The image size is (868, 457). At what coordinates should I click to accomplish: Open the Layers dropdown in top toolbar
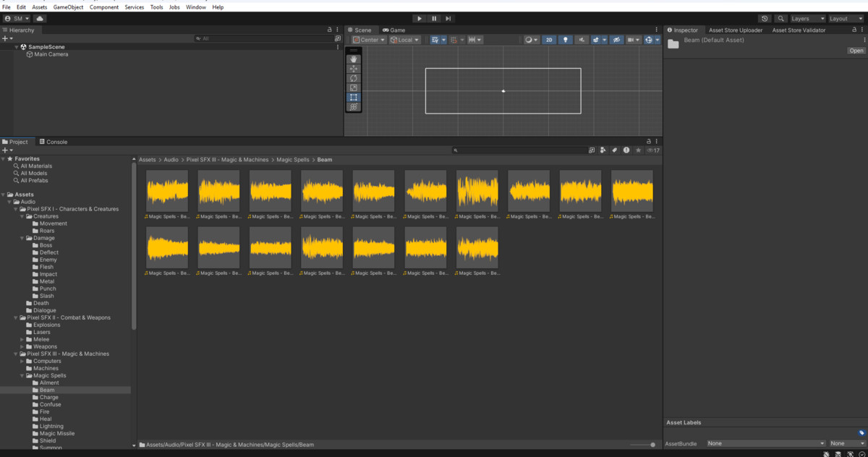tap(804, 18)
